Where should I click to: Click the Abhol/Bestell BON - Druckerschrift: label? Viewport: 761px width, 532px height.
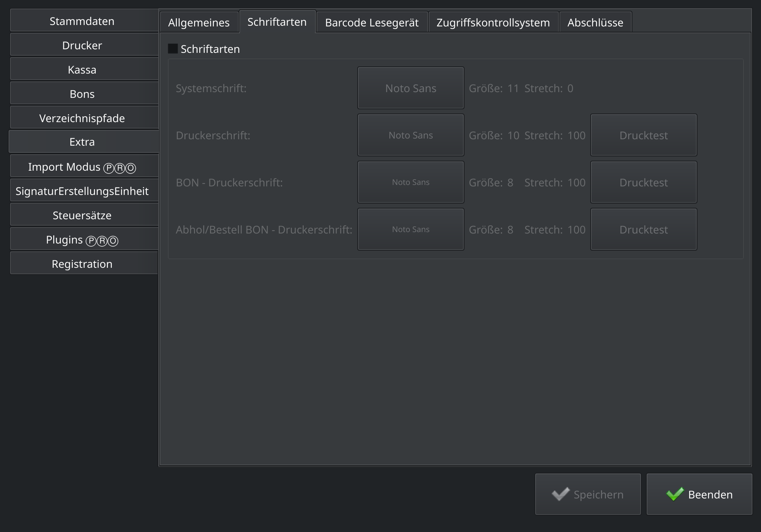point(264,230)
